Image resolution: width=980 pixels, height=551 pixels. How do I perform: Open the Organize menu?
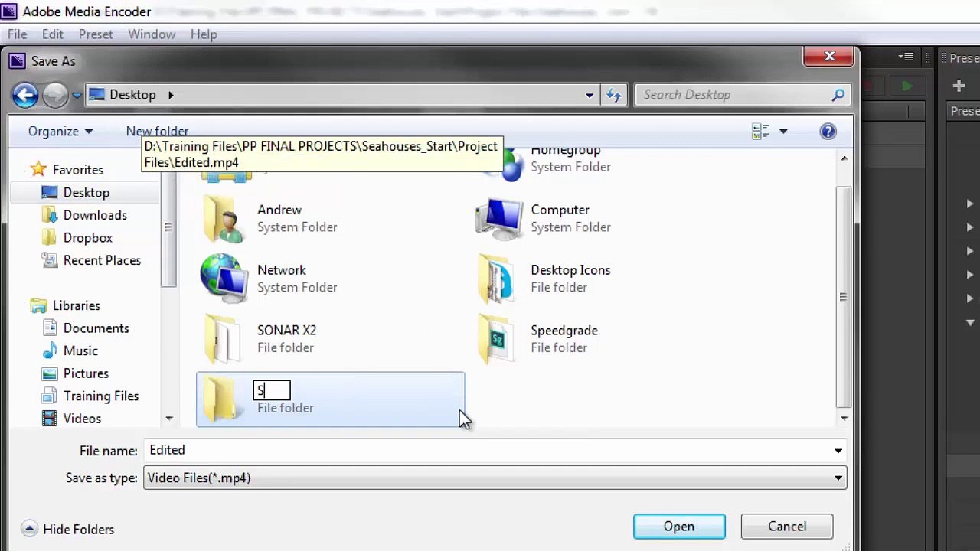[60, 132]
